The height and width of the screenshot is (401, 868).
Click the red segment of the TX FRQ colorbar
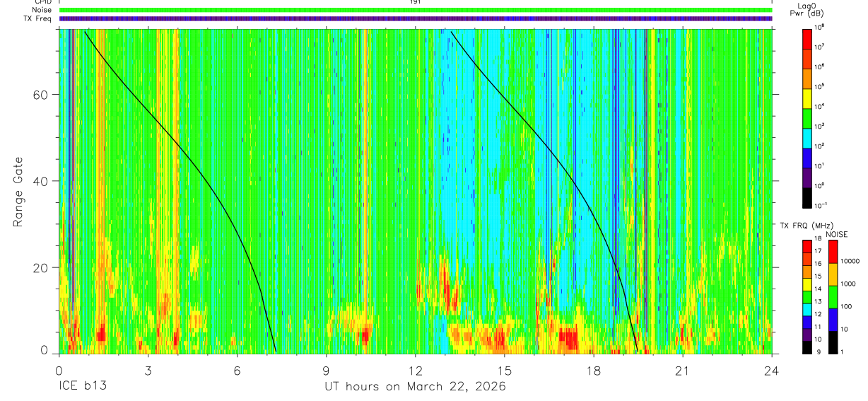tap(807, 246)
